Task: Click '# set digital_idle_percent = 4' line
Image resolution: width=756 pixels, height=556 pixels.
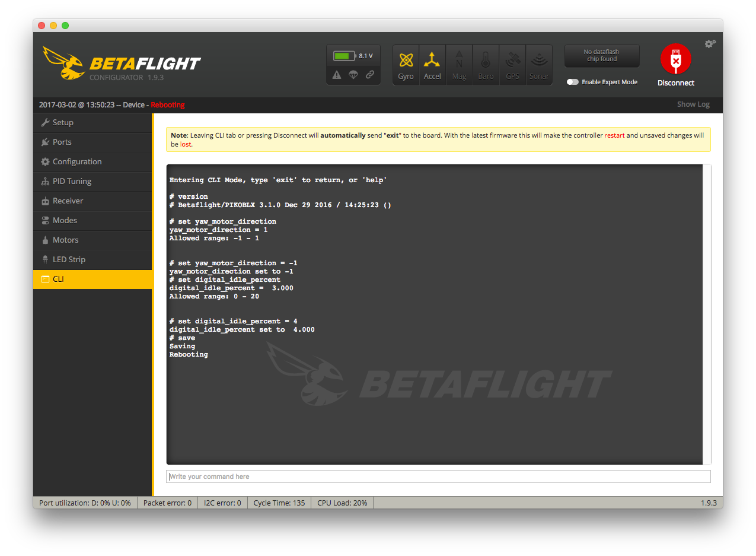Action: pos(234,321)
